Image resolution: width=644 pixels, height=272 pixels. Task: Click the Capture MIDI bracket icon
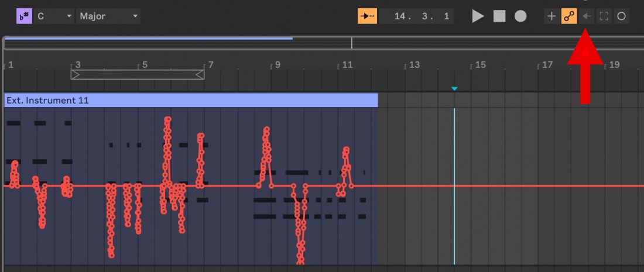tap(604, 16)
